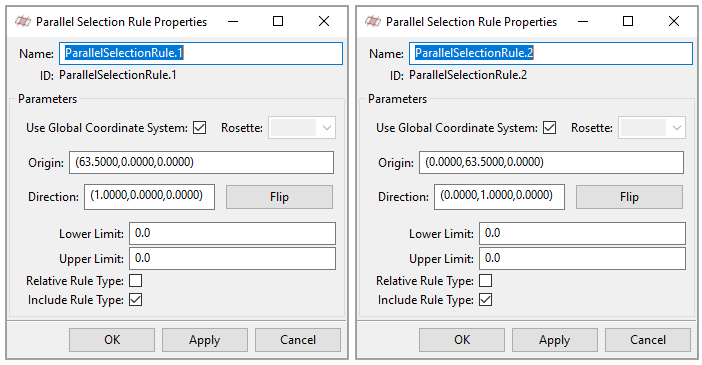Click Lower Limit field in ParallelSelectionRule.2 dialog
702x365 pixels.
(x=582, y=233)
